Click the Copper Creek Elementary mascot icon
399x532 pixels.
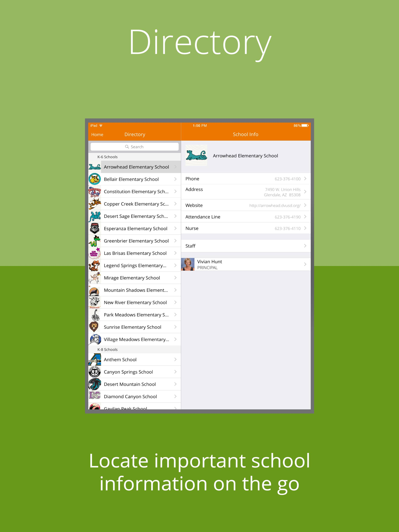(x=94, y=204)
